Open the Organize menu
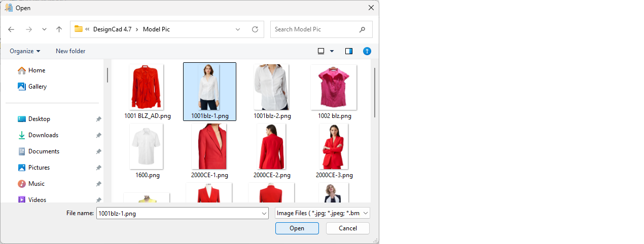The height and width of the screenshot is (244, 644). (x=25, y=51)
